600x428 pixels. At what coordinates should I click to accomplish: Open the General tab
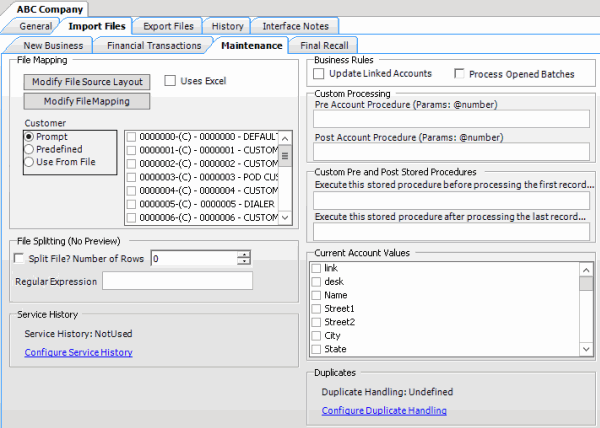click(x=35, y=26)
